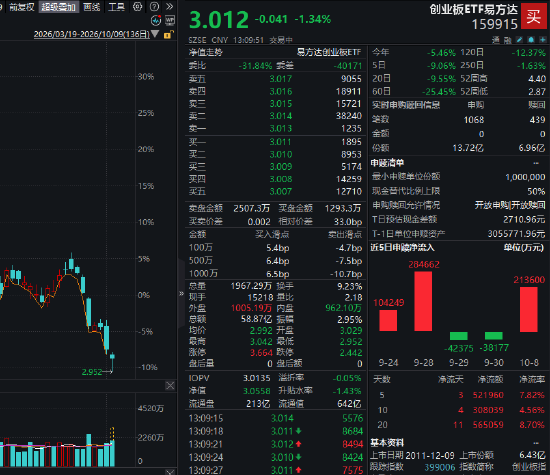Close the volume sub-panel with X
The height and width of the screenshot is (475, 550).
tap(170, 472)
